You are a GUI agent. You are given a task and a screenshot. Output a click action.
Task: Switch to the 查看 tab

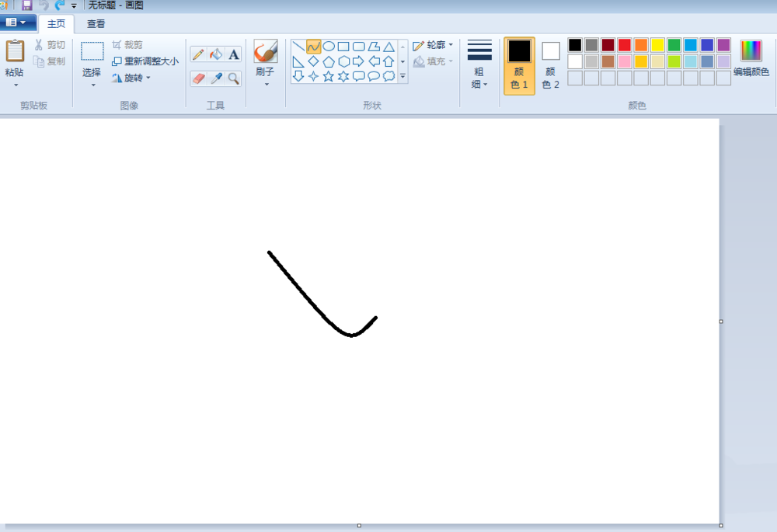96,24
